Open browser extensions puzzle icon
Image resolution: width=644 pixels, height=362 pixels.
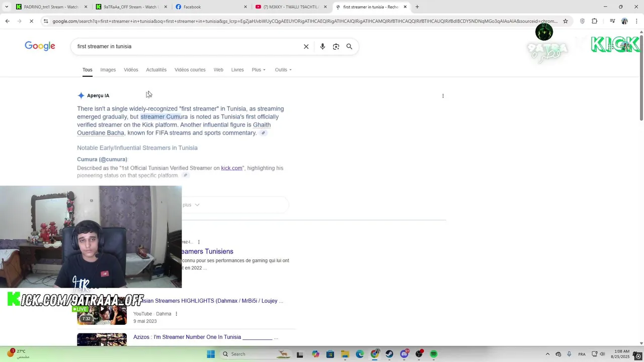(x=595, y=21)
